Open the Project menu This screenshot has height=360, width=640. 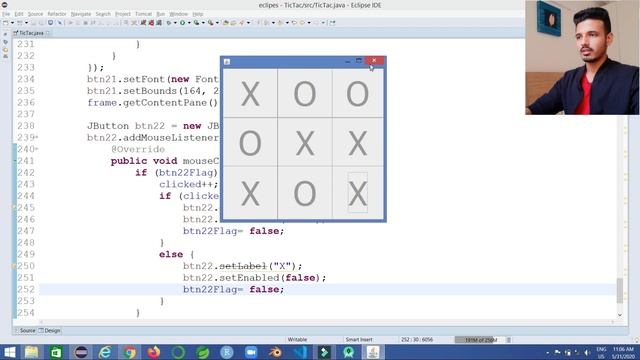tap(122, 14)
